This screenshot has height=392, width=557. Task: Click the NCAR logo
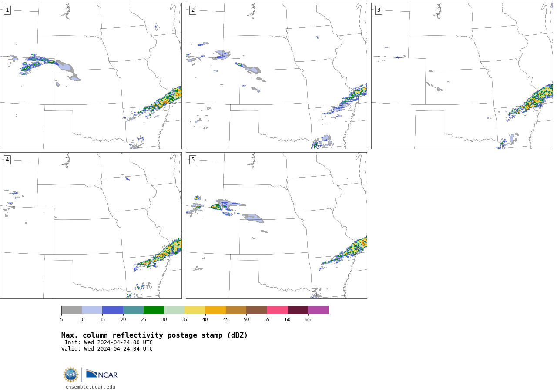tap(102, 374)
